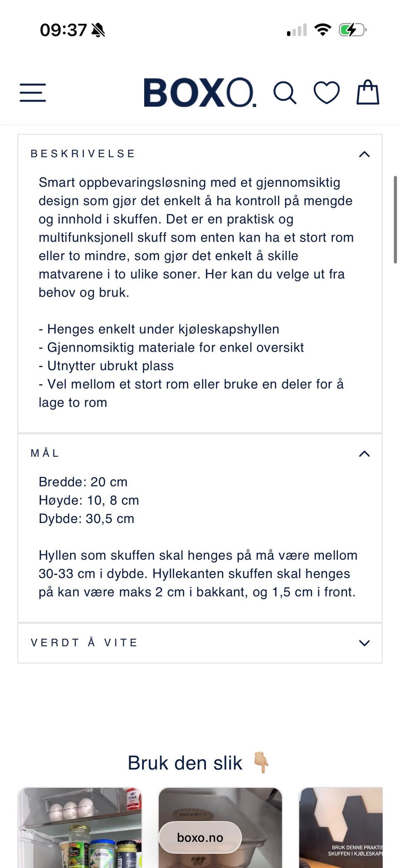Open the shopping bag icon
The width and height of the screenshot is (400, 868).
tap(368, 93)
